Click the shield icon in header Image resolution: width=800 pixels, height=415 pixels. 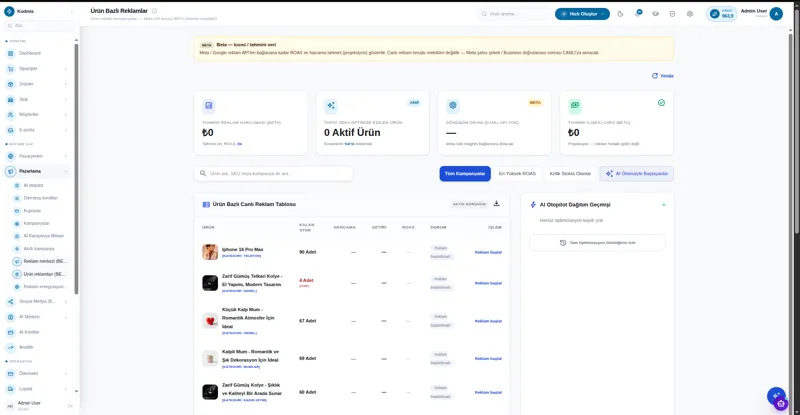point(672,14)
